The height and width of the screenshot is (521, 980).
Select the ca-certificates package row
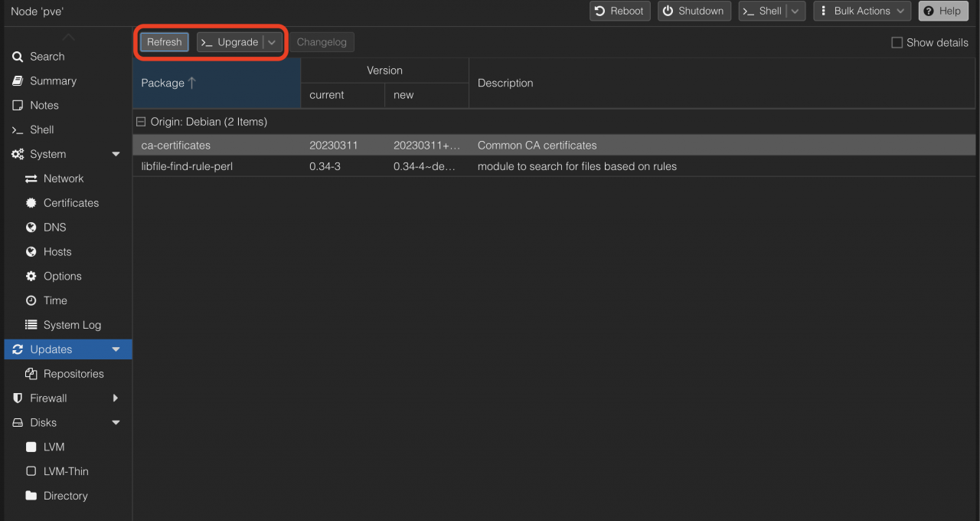554,145
